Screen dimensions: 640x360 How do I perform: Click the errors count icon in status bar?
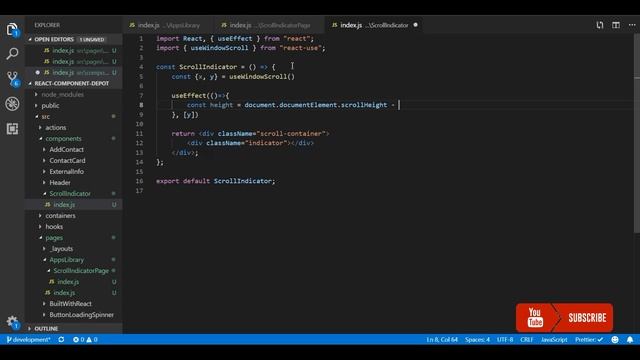(x=76, y=340)
